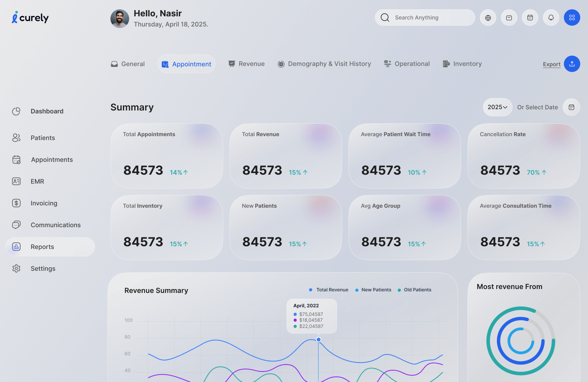Open the mail inbox icon
Screen dimensions: 588x382
509,18
